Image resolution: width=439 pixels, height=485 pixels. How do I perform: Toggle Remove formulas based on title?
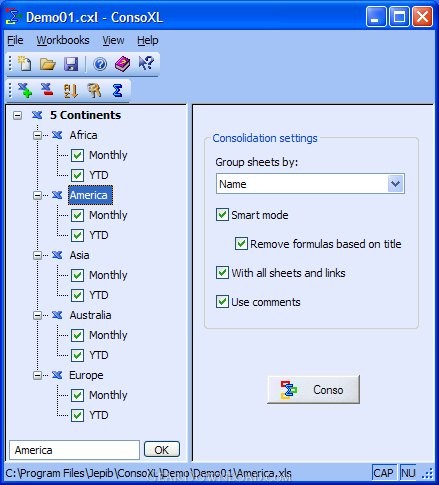[x=241, y=244]
